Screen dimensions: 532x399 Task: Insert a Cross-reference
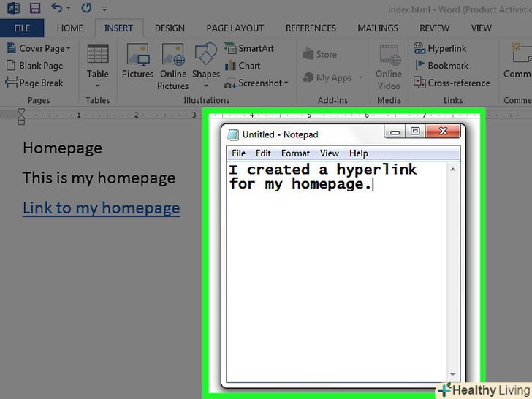pyautogui.click(x=452, y=83)
